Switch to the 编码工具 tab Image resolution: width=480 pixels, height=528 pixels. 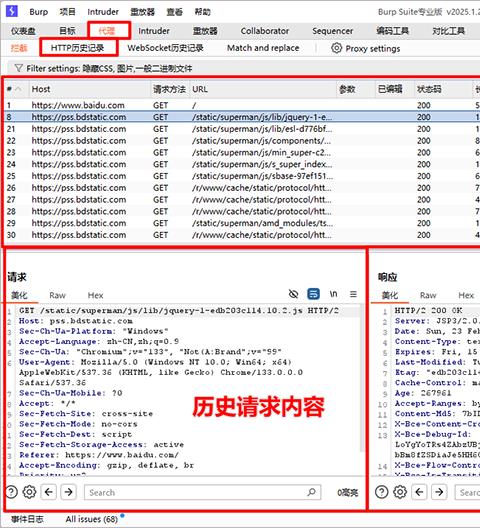(x=392, y=31)
